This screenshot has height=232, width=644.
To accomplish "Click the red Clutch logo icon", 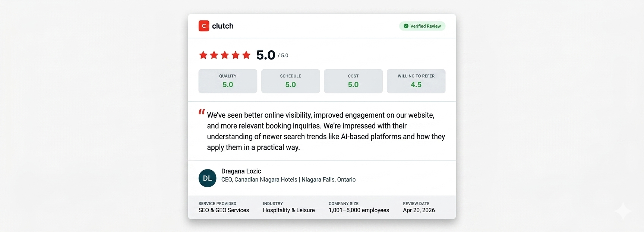I will [x=204, y=26].
